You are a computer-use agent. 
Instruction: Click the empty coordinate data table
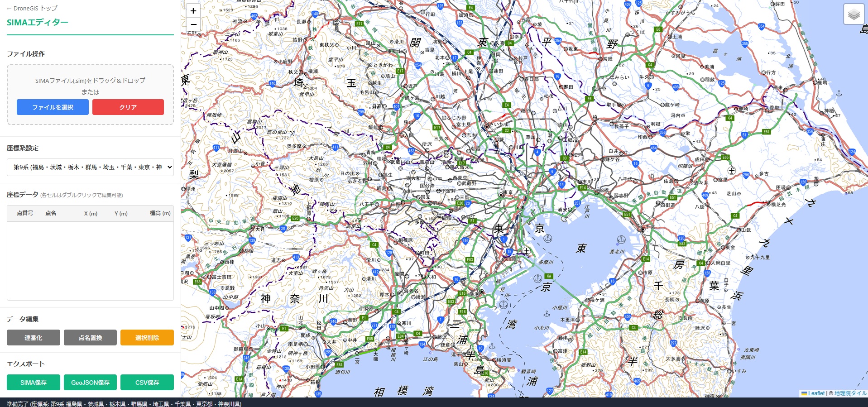click(90, 260)
